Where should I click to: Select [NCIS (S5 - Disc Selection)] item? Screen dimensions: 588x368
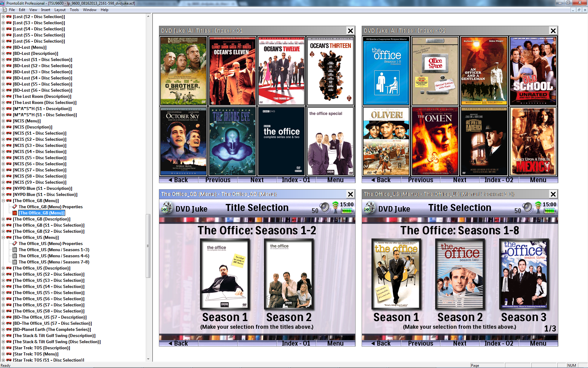coord(40,158)
